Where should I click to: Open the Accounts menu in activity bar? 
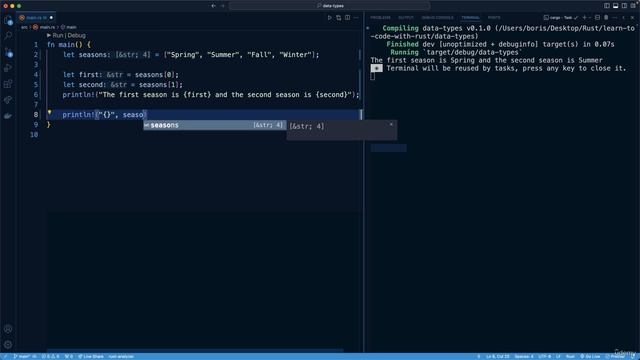pyautogui.click(x=8, y=329)
